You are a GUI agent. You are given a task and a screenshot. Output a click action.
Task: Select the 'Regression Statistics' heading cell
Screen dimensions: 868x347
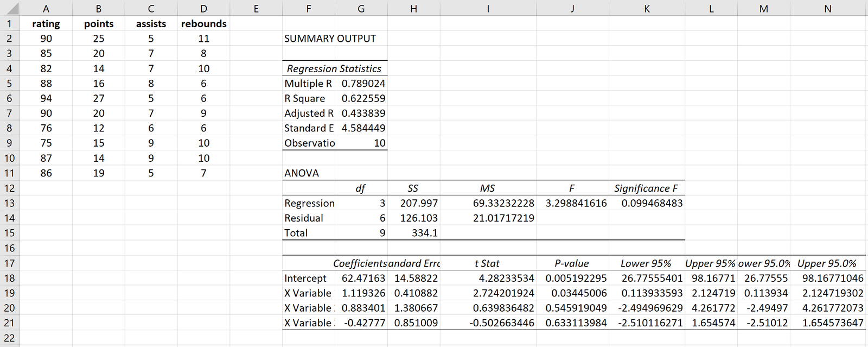(x=334, y=68)
